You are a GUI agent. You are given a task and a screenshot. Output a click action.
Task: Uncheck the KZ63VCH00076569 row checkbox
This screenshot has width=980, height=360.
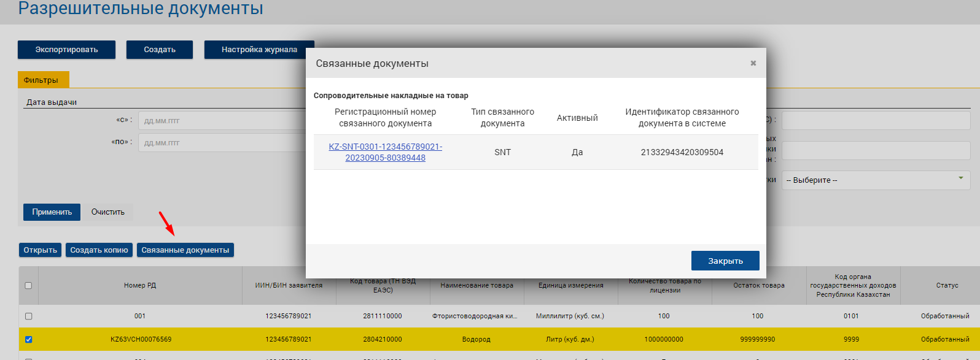tap(28, 339)
